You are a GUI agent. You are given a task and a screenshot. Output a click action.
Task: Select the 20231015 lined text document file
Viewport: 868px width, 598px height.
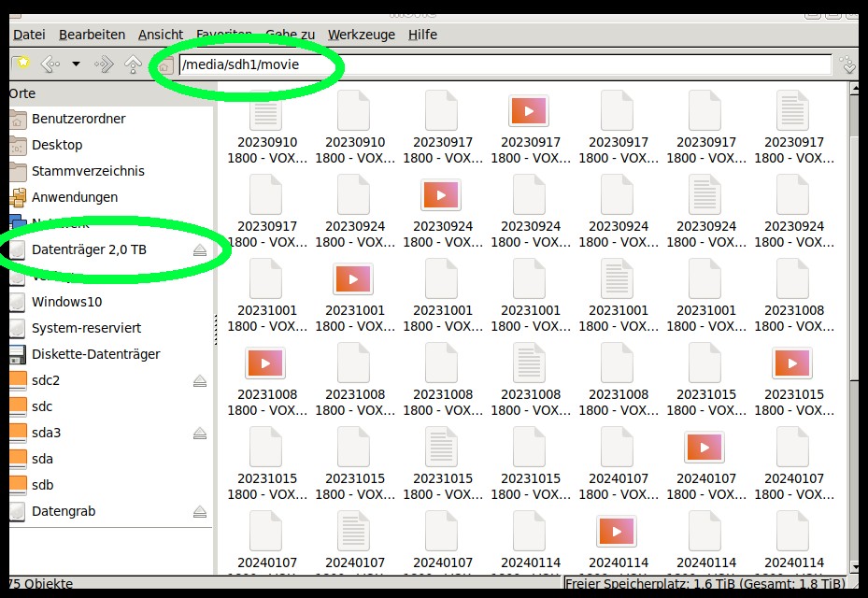[441, 448]
